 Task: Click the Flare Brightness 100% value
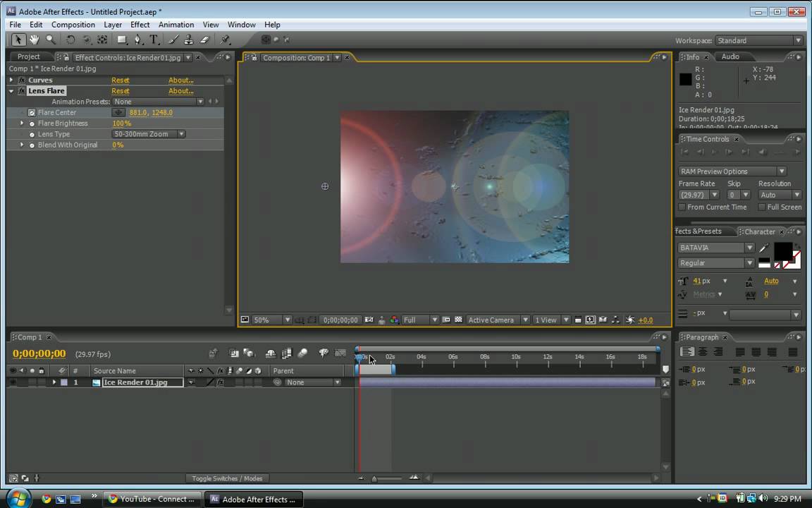pyautogui.click(x=122, y=123)
